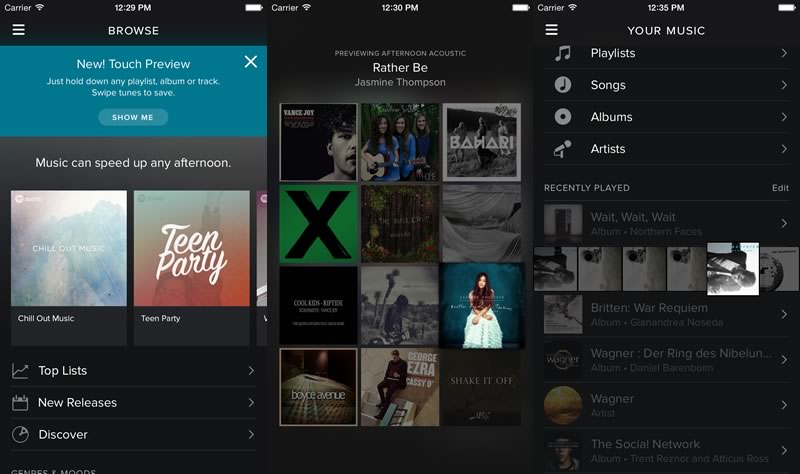Click the Rather Be track title
This screenshot has height=474, width=800.
point(400,67)
